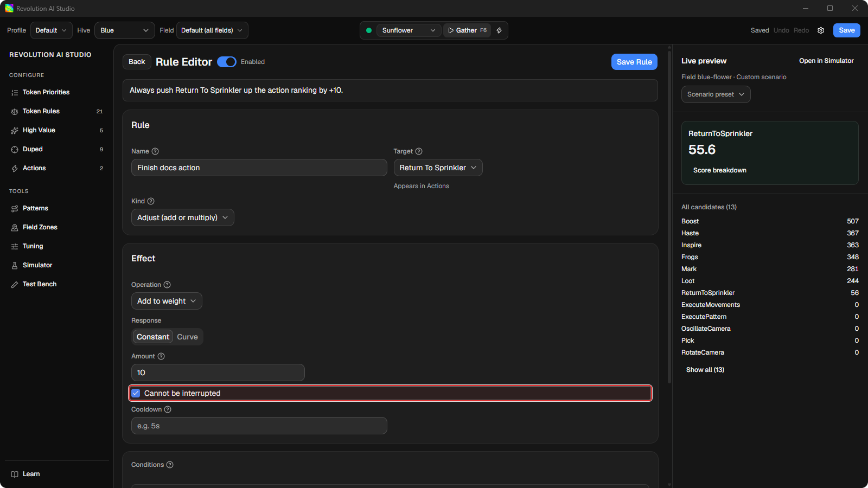
Task: Show help for Operation field
Action: (x=167, y=285)
